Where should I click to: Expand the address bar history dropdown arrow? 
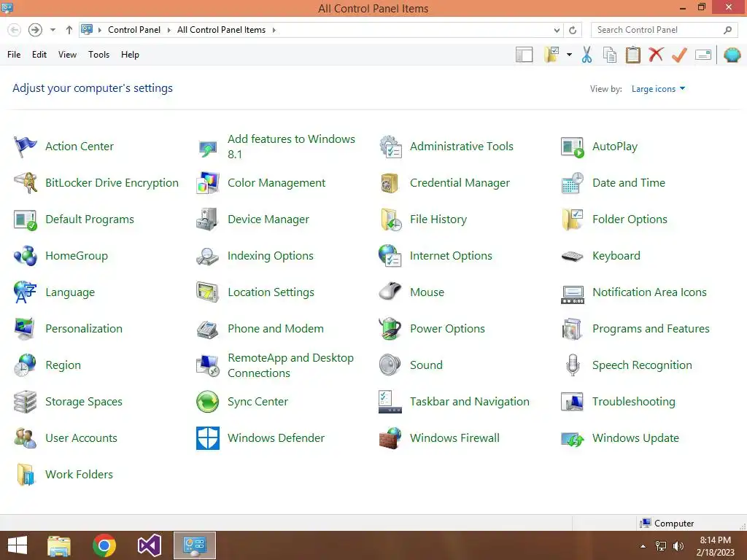point(557,30)
